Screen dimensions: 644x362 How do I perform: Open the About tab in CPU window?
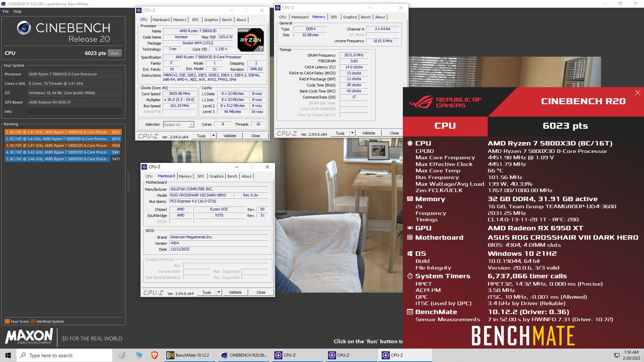click(241, 20)
